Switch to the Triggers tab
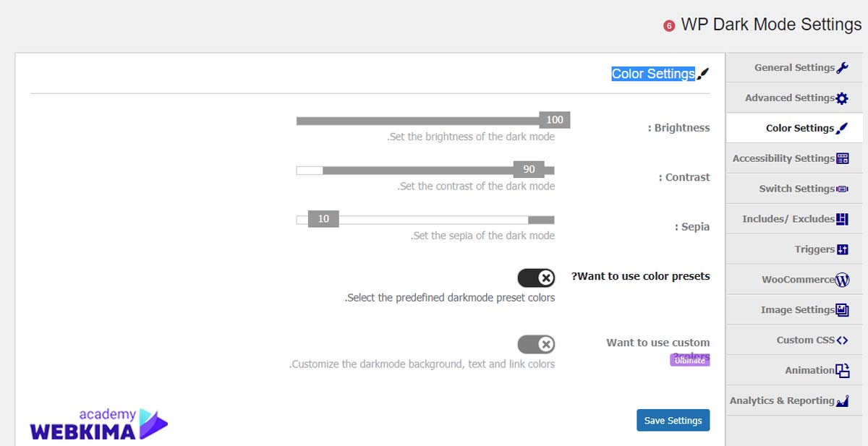 794,249
